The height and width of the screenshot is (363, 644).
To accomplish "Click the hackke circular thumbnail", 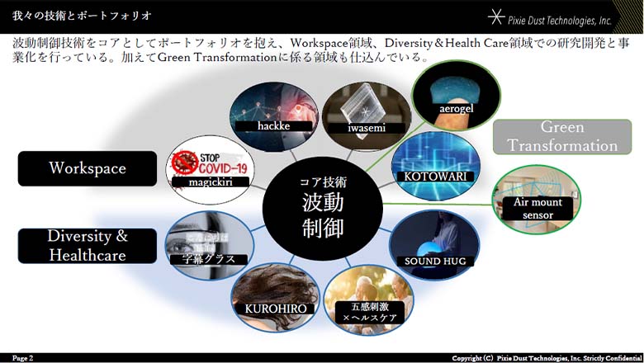I will click(273, 117).
